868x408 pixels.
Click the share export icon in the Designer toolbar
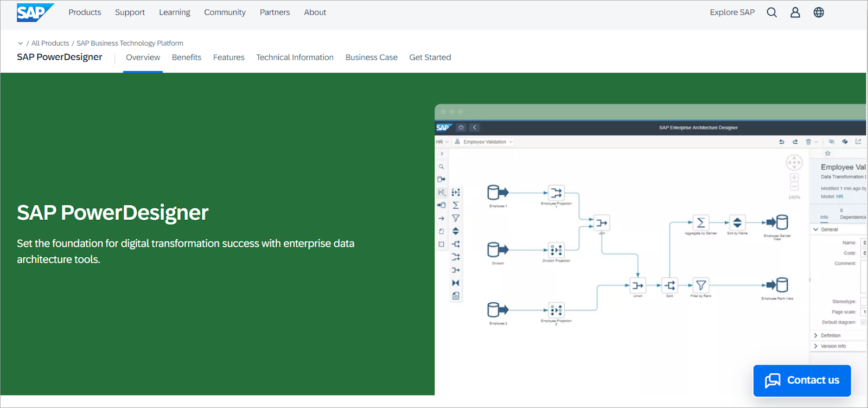[x=858, y=142]
